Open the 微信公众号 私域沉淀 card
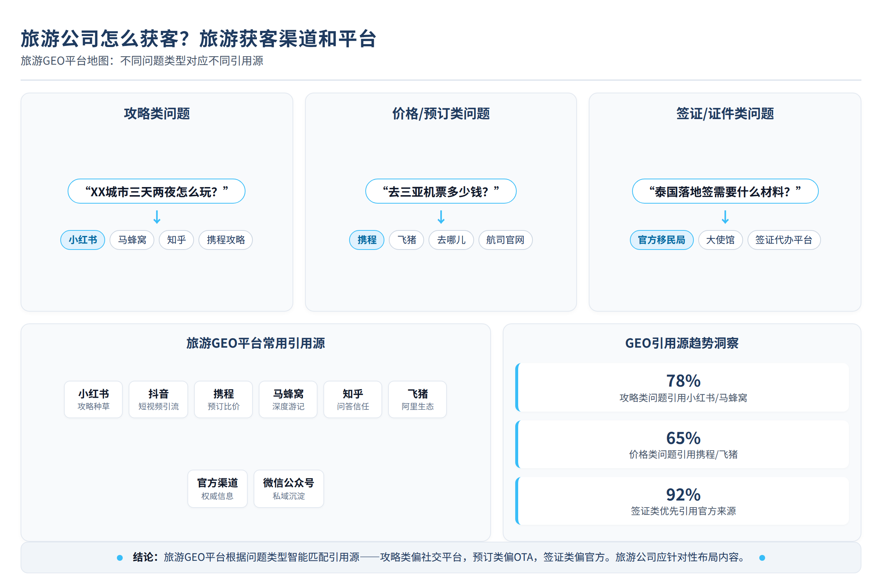The height and width of the screenshot is (588, 882). click(x=289, y=489)
